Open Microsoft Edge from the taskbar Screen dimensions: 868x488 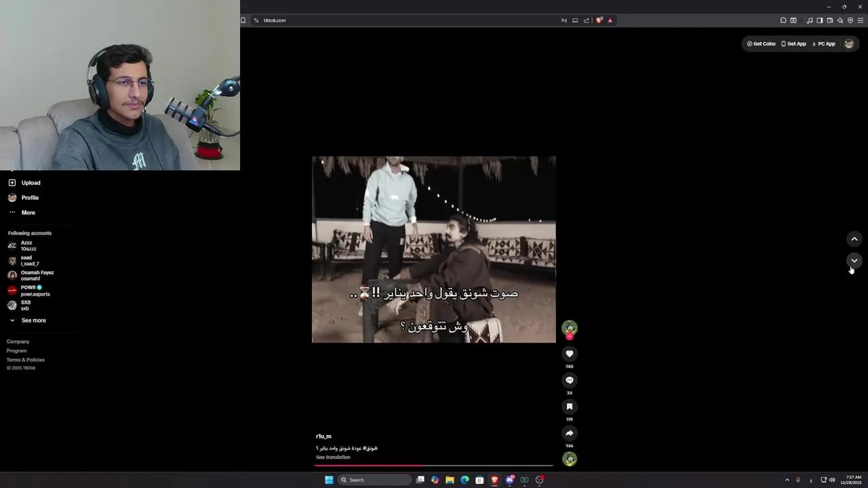coord(465,480)
